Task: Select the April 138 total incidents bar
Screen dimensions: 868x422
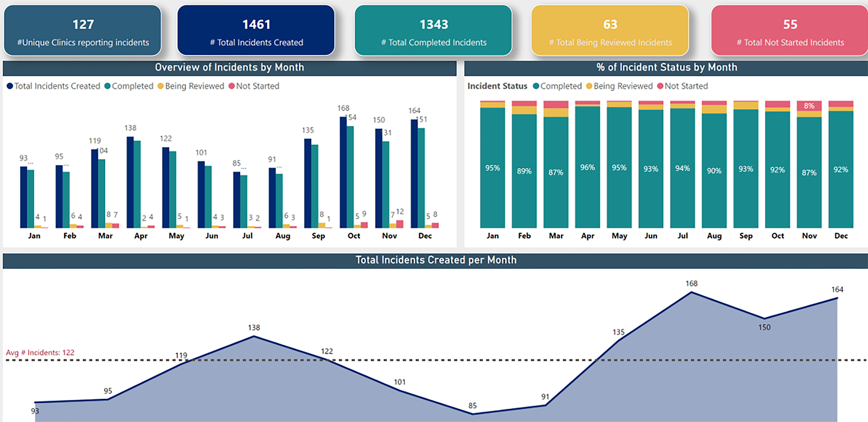Action: [130, 182]
